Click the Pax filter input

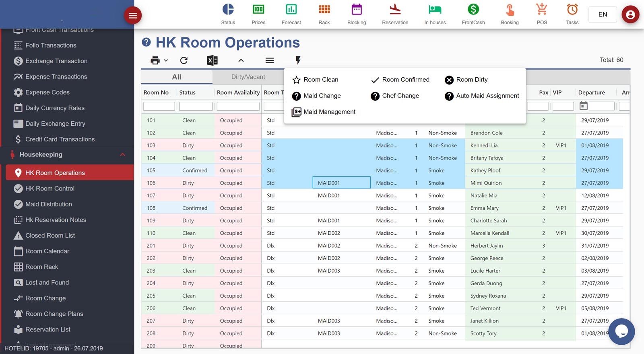point(538,106)
